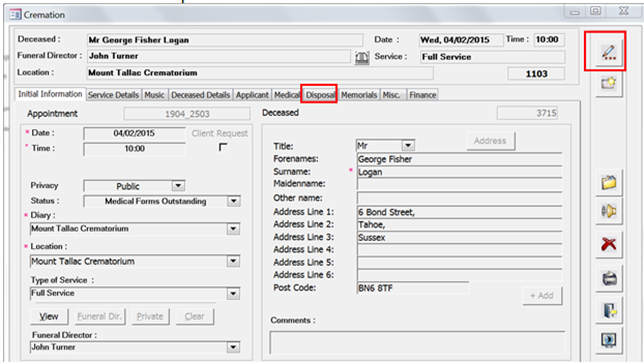The image size is (644, 364).
Task: Click the Address Line 2 field with Tahoe
Action: pyautogui.click(x=459, y=225)
